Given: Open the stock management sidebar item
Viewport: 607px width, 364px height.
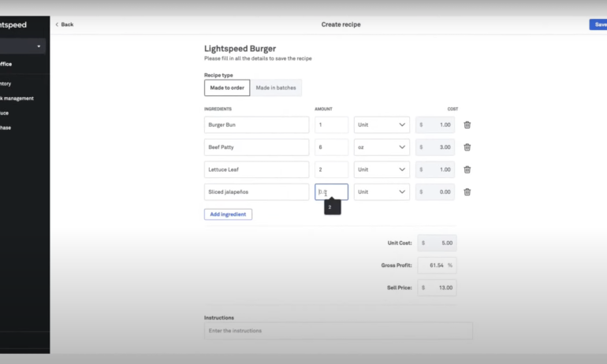Looking at the screenshot, I should (17, 98).
